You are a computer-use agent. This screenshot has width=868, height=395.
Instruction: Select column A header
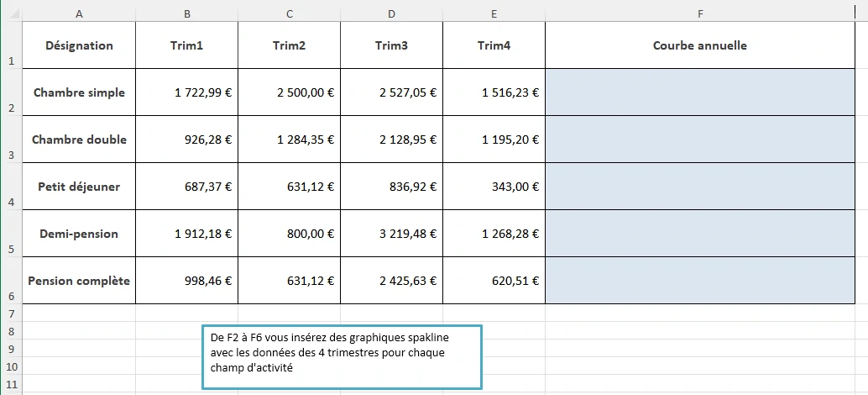point(79,13)
